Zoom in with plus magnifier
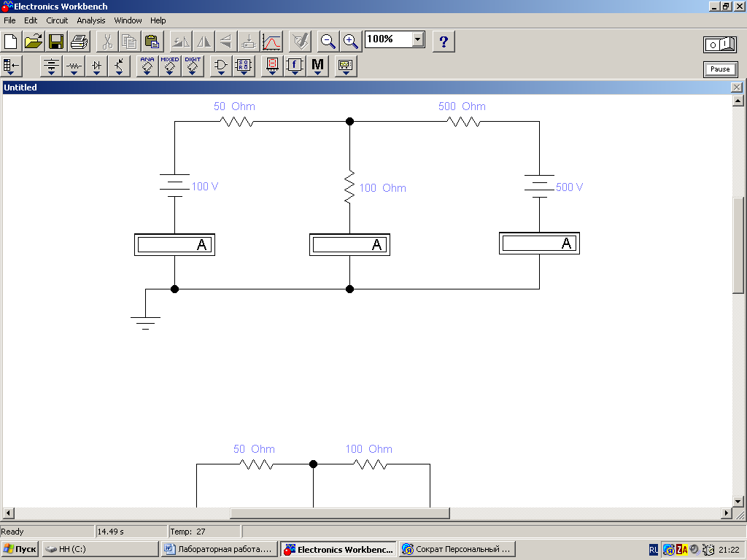The height and width of the screenshot is (560, 747). (351, 42)
